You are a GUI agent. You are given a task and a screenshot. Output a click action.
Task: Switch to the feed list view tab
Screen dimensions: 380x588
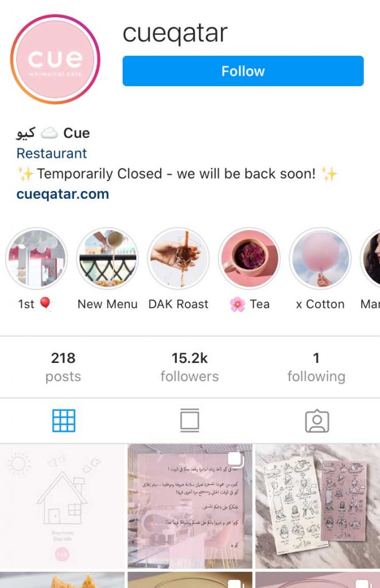coord(189,421)
